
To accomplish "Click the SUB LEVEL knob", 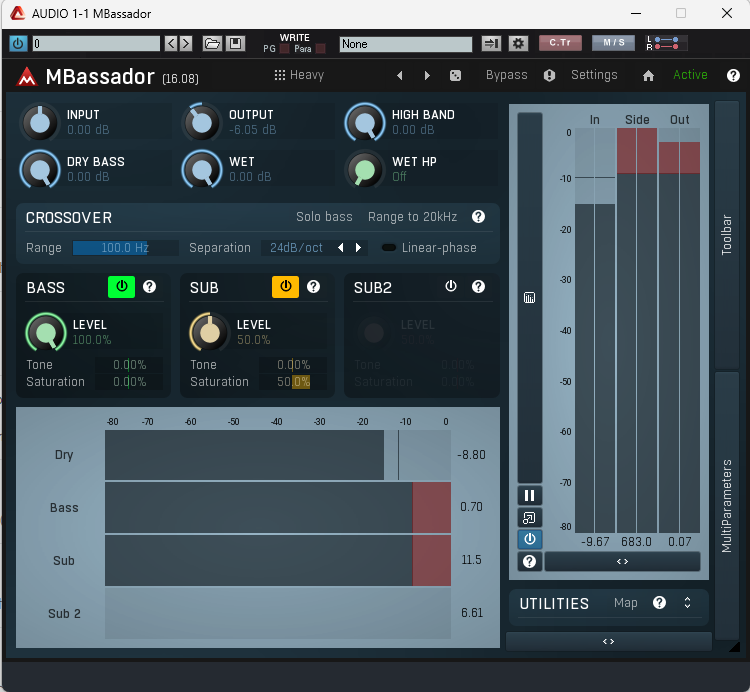I will pos(209,332).
